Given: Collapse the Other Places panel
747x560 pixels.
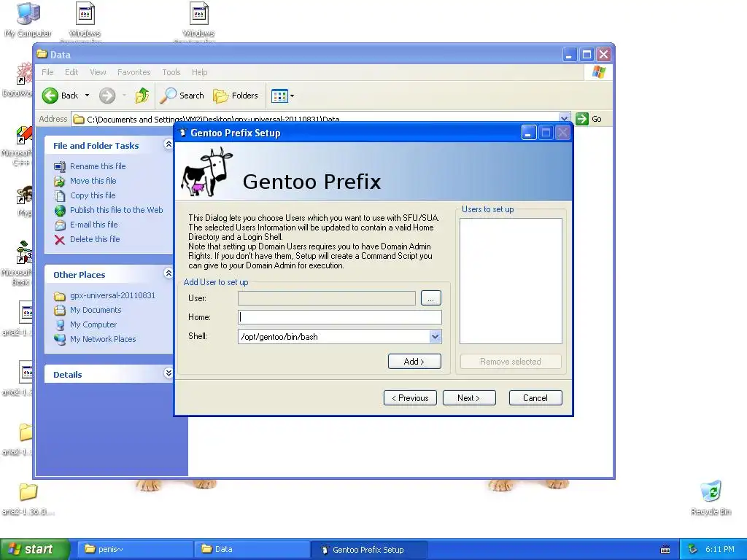Looking at the screenshot, I should tap(169, 273).
